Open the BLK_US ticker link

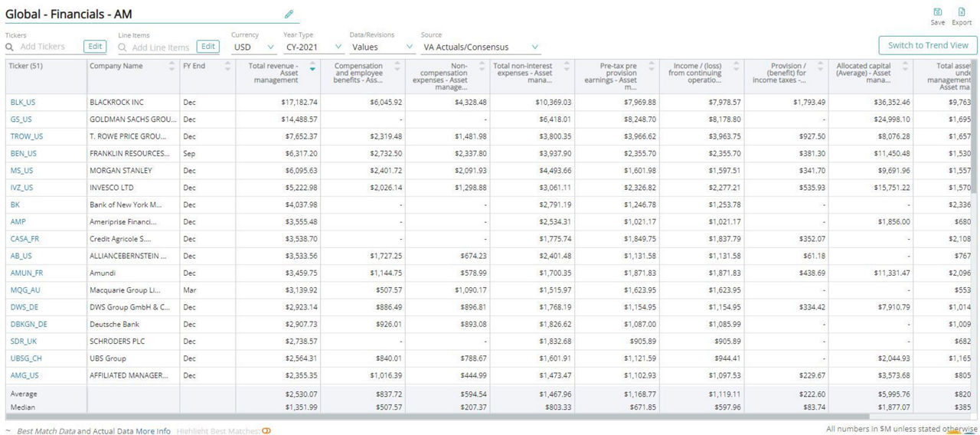(x=23, y=102)
